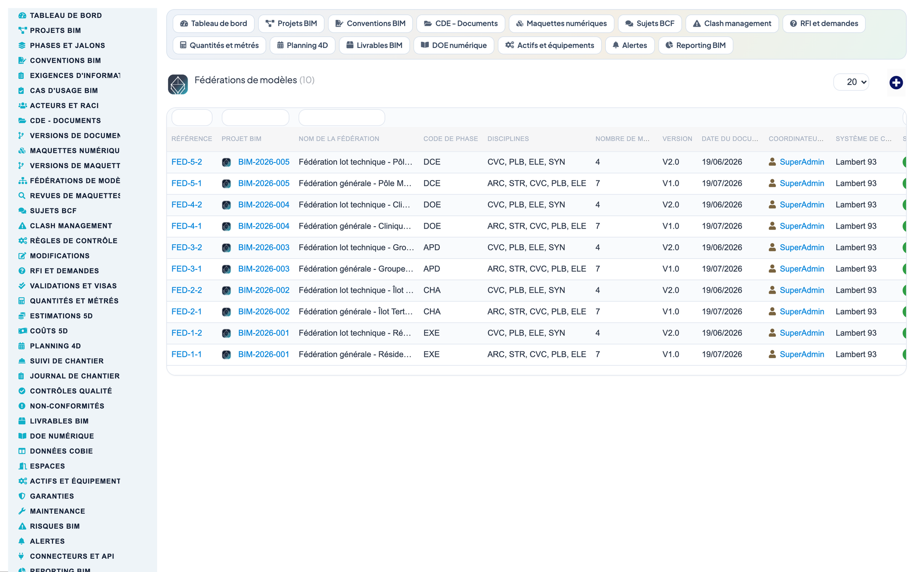Open Journal de chantier in the sidebar
The width and height of the screenshot is (924, 572).
[75, 376]
